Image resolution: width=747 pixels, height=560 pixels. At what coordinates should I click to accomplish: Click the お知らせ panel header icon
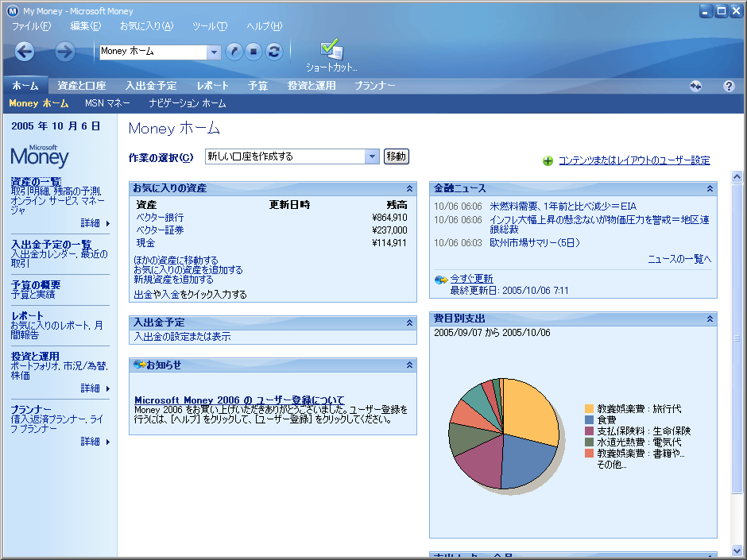140,365
